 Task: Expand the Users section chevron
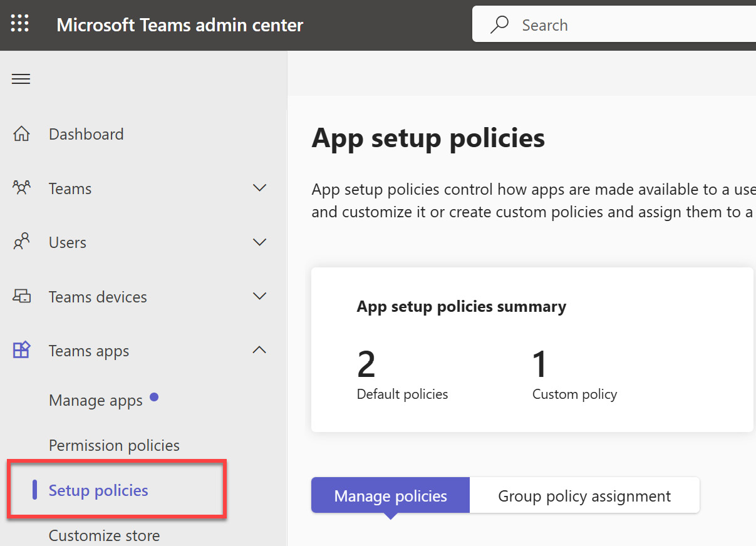point(259,242)
